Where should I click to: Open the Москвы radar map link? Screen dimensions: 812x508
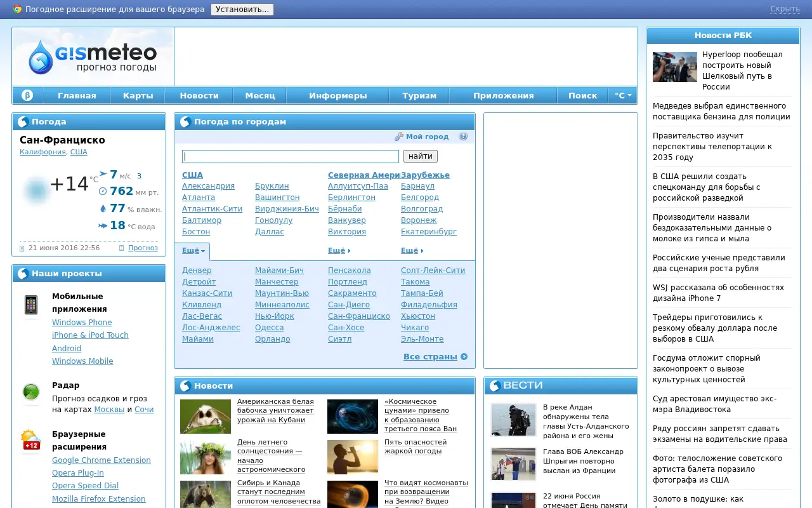tap(109, 410)
